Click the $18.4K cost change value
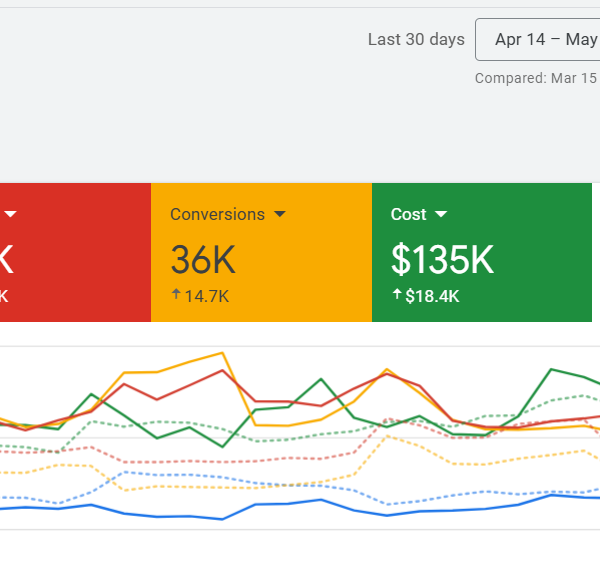The height and width of the screenshot is (576, 600). pos(432,296)
